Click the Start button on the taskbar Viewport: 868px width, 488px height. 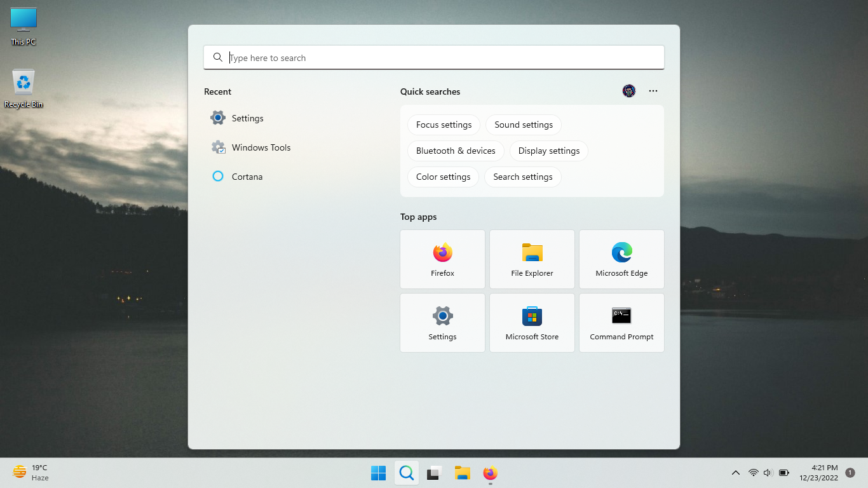click(378, 473)
